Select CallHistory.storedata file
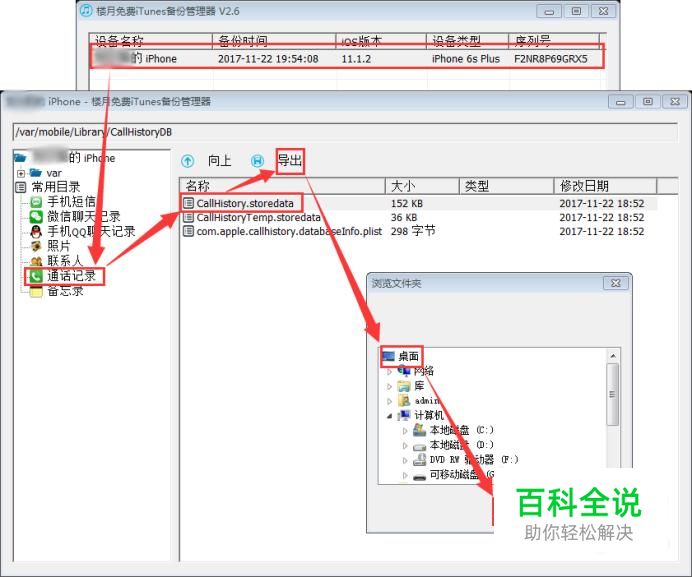The image size is (692, 577). [245, 204]
